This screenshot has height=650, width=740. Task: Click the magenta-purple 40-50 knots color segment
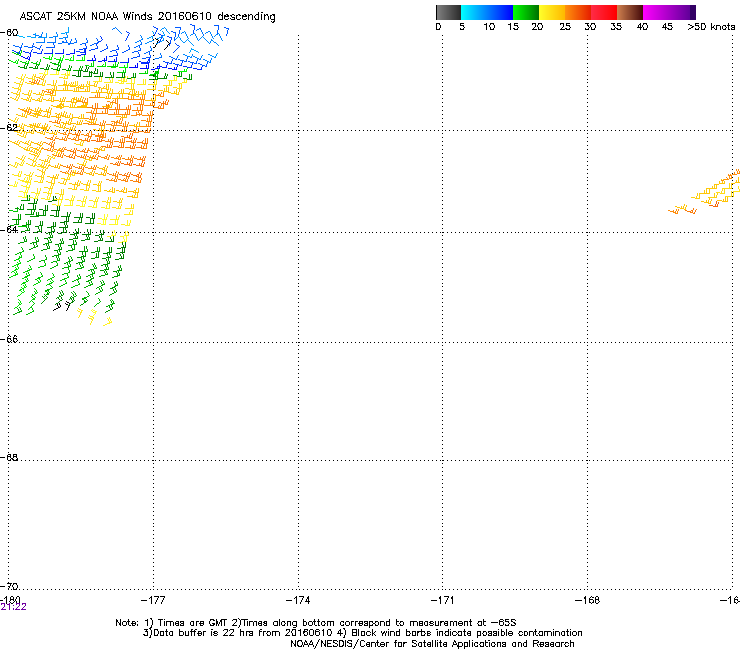click(x=669, y=12)
